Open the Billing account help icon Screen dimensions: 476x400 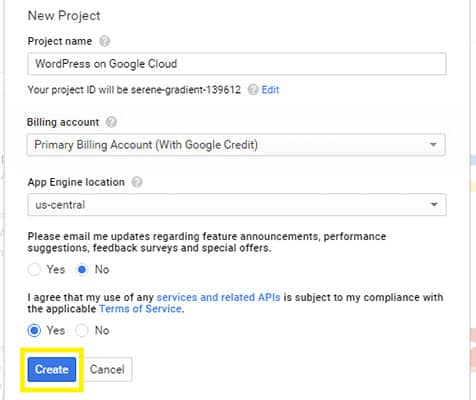(x=111, y=122)
